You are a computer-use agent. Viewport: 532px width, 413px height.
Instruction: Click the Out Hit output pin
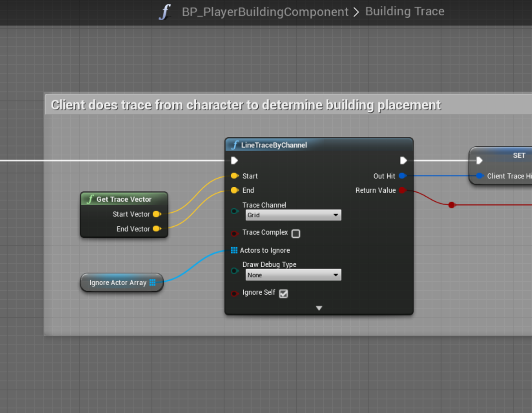pos(402,176)
